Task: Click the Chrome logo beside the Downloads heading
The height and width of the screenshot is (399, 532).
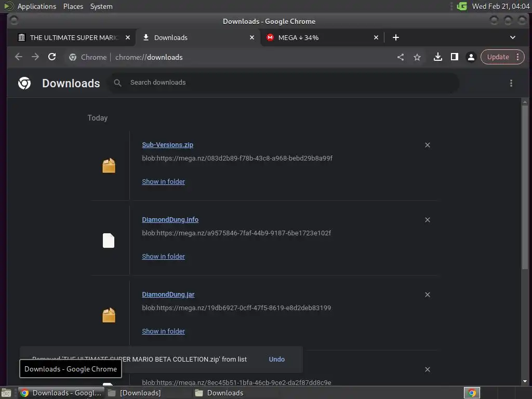Action: (x=24, y=83)
